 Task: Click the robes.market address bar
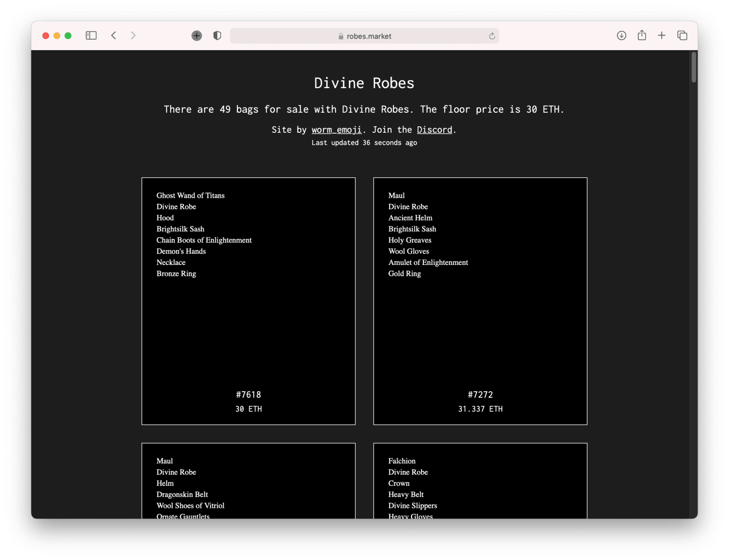click(364, 36)
